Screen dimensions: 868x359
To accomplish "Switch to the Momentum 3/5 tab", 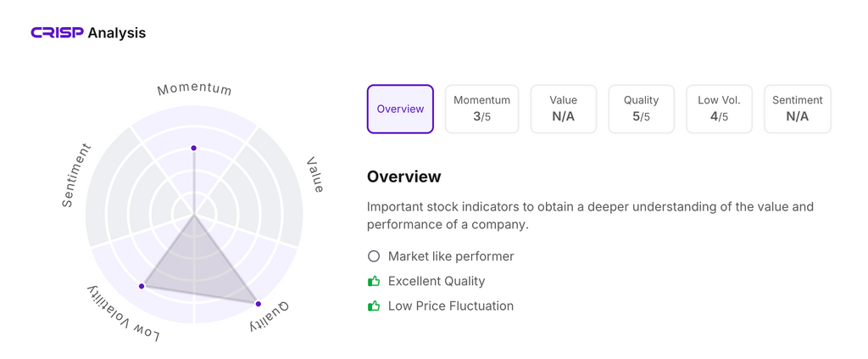I will coord(481,109).
